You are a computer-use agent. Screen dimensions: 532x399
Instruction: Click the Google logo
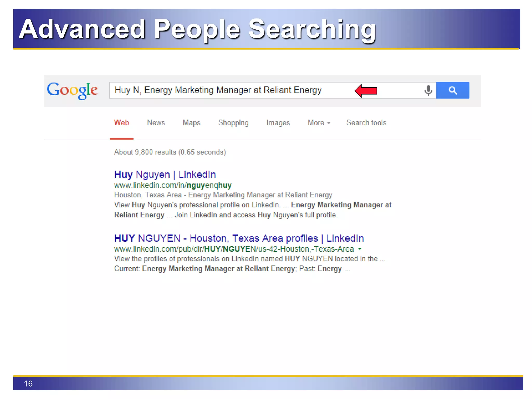tap(72, 90)
